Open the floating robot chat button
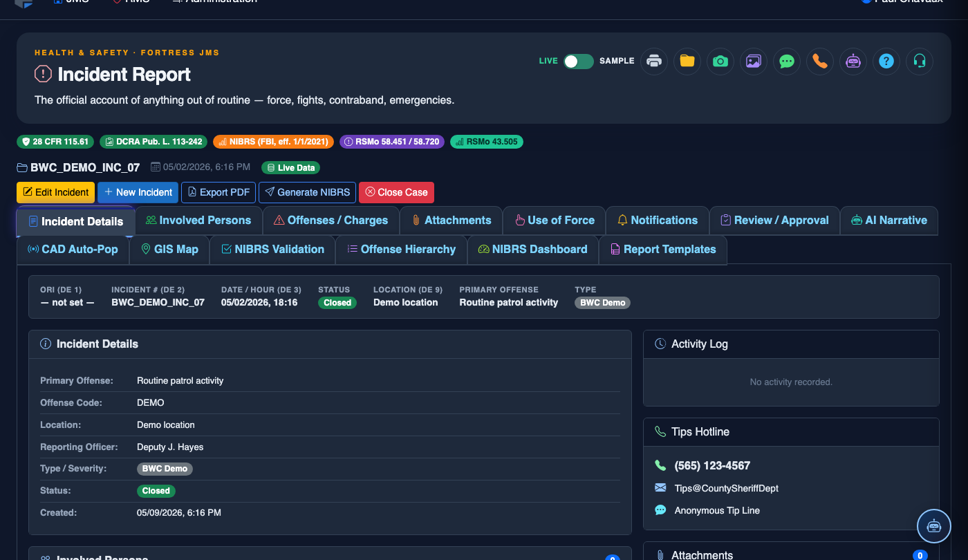 pyautogui.click(x=934, y=526)
